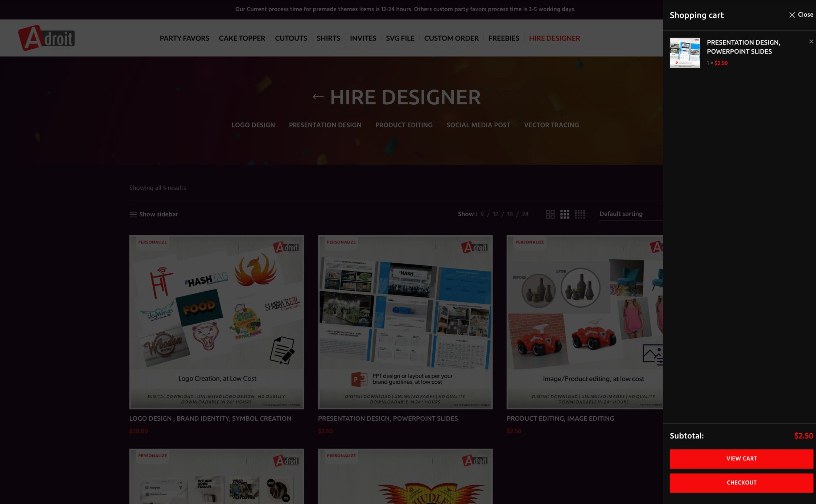The height and width of the screenshot is (504, 816).
Task: Open the social media post product thumbnail
Action: pos(217,476)
